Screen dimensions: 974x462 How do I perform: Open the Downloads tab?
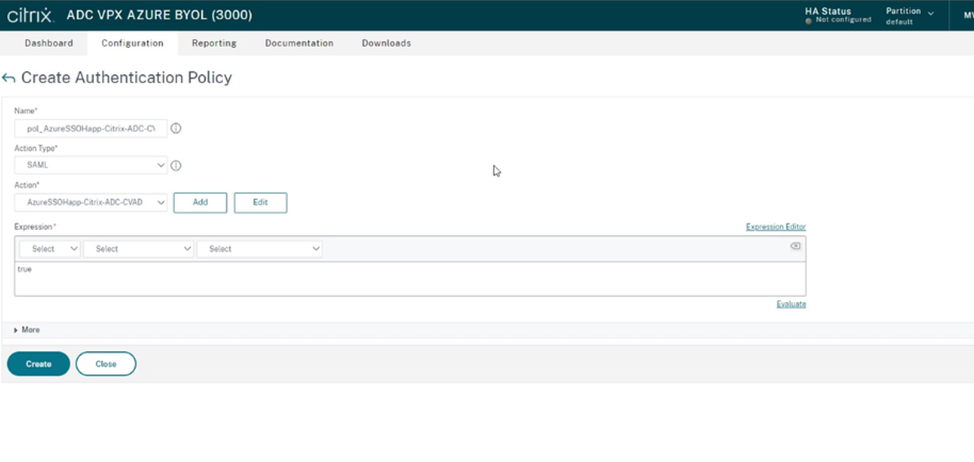[x=386, y=43]
